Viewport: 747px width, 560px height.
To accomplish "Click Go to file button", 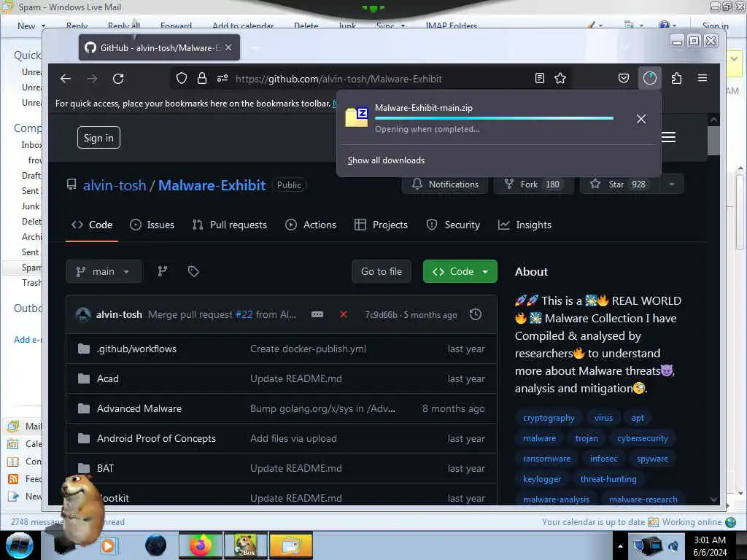I will coord(381,271).
